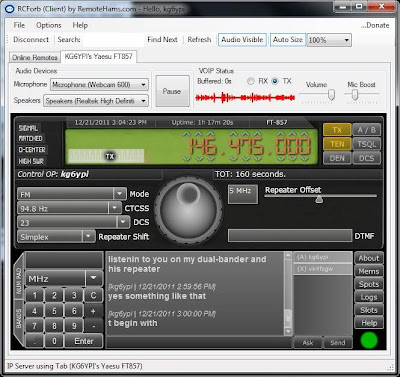Open the File menu
Viewport: 400px width, 377px height.
tap(19, 25)
